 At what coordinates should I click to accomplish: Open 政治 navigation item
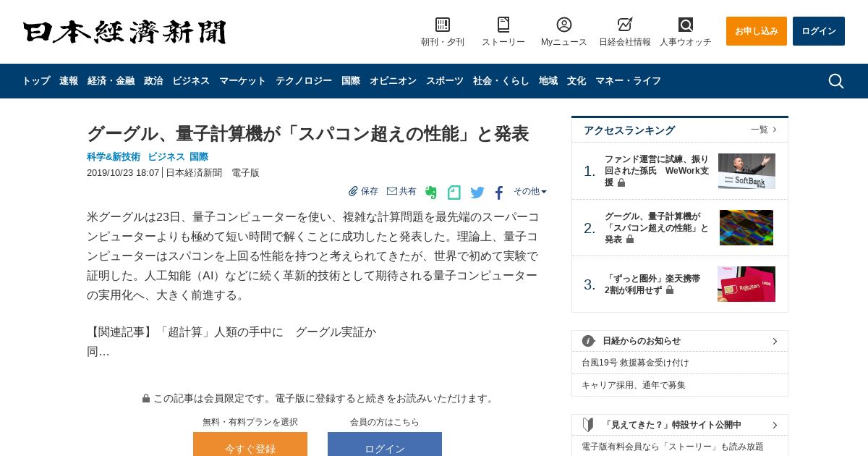[x=153, y=81]
